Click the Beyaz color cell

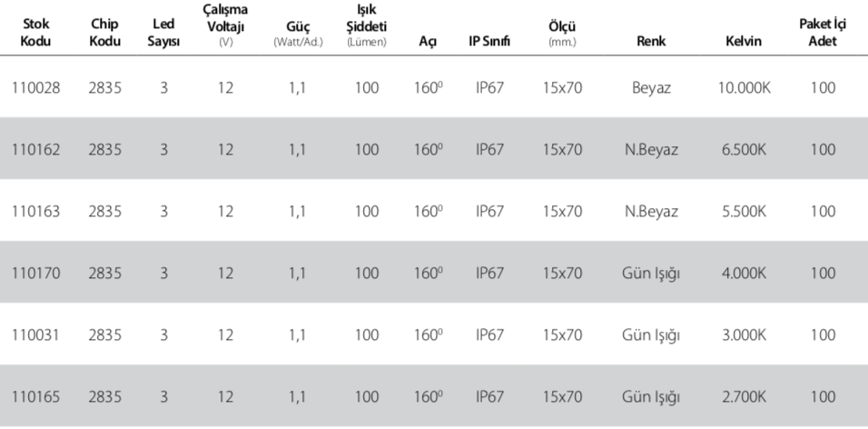pyautogui.click(x=651, y=87)
